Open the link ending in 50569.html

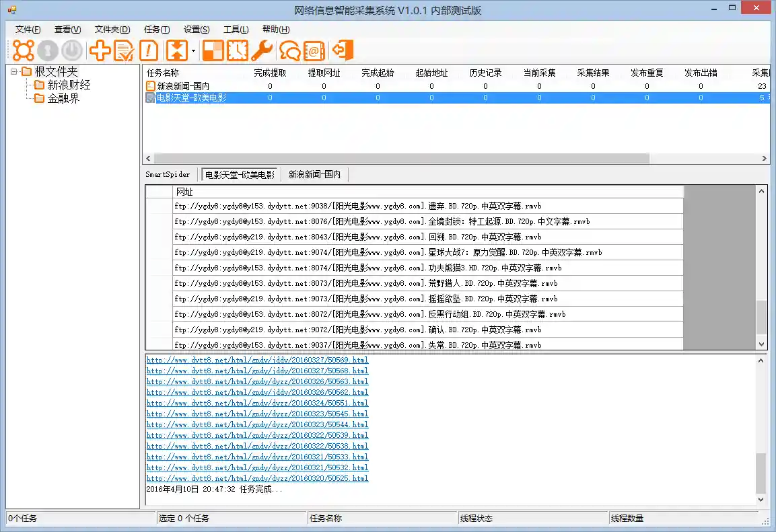[257, 360]
